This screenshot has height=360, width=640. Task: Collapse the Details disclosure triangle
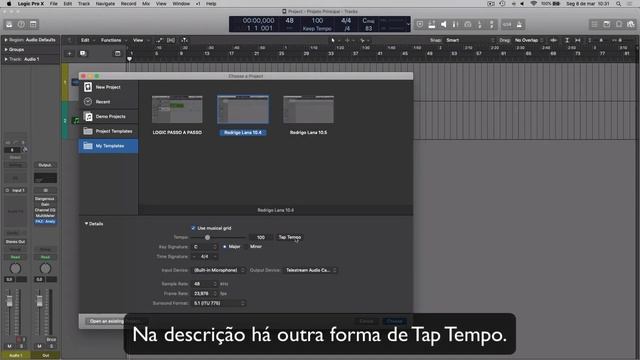pos(86,224)
